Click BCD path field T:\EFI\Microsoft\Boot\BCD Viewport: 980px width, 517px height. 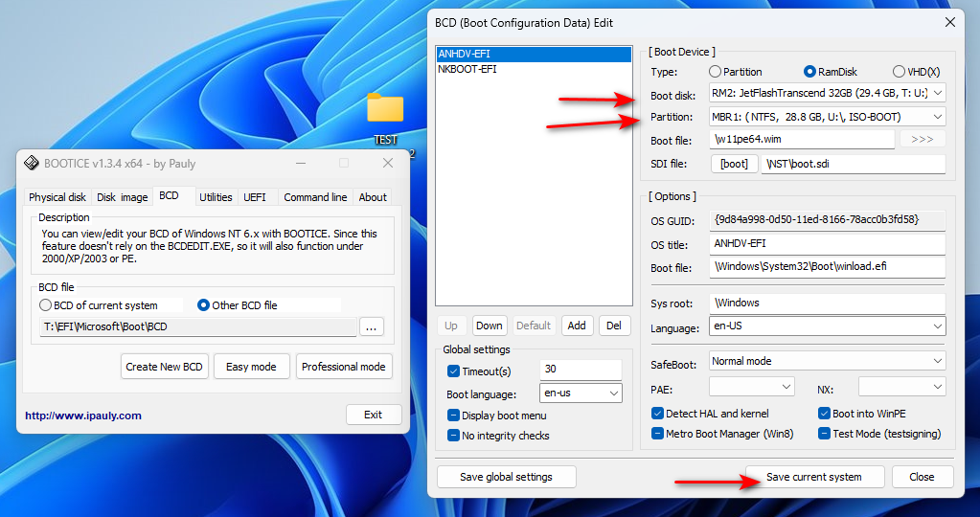click(198, 326)
